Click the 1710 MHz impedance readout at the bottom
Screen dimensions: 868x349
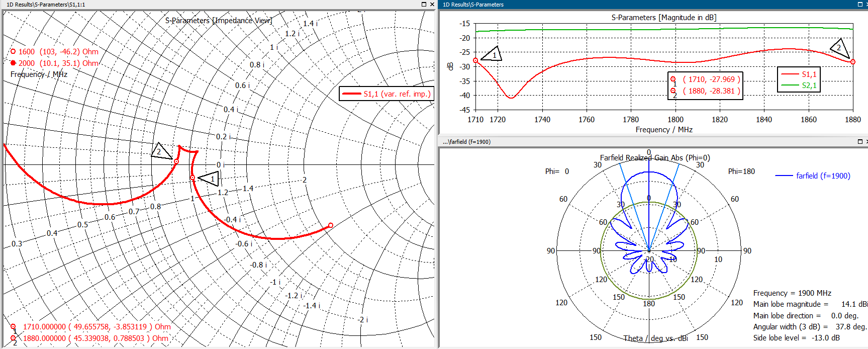[97, 327]
